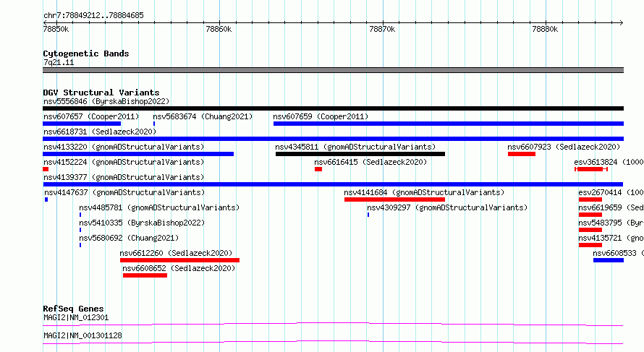Viewport: 644px width, 352px height.
Task: Click the blue nsv4139377 variant bar
Action: pos(333,184)
